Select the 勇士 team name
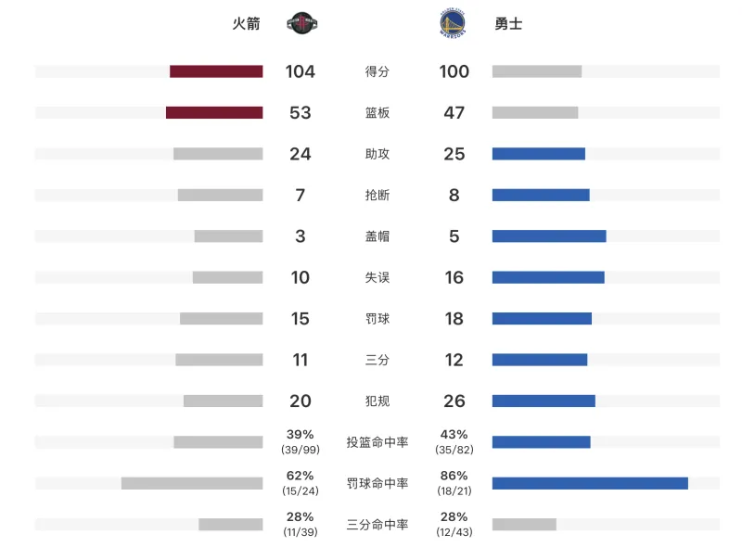The height and width of the screenshot is (560, 742). coord(508,24)
